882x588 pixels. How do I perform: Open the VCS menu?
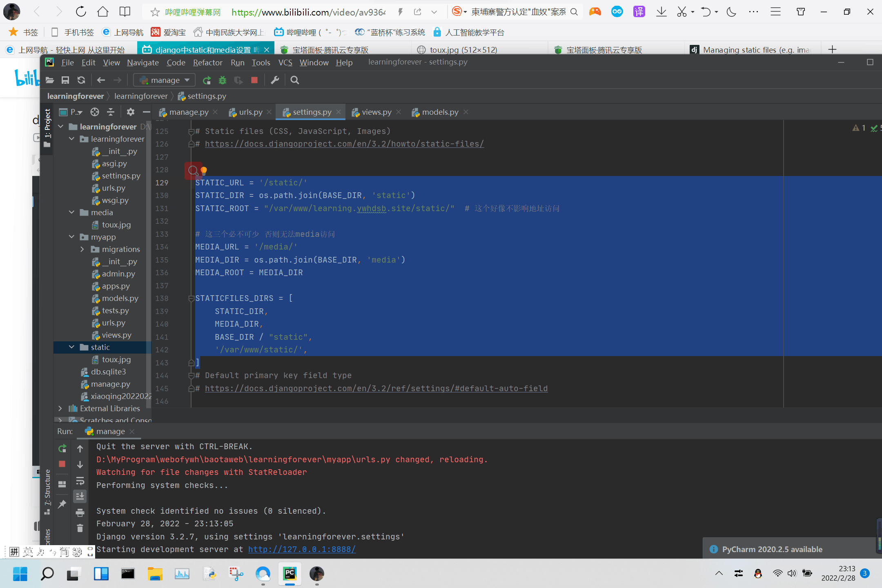pyautogui.click(x=285, y=62)
